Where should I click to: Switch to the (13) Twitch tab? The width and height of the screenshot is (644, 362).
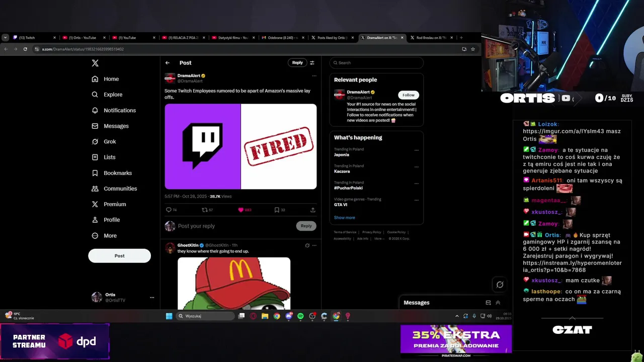(x=33, y=38)
